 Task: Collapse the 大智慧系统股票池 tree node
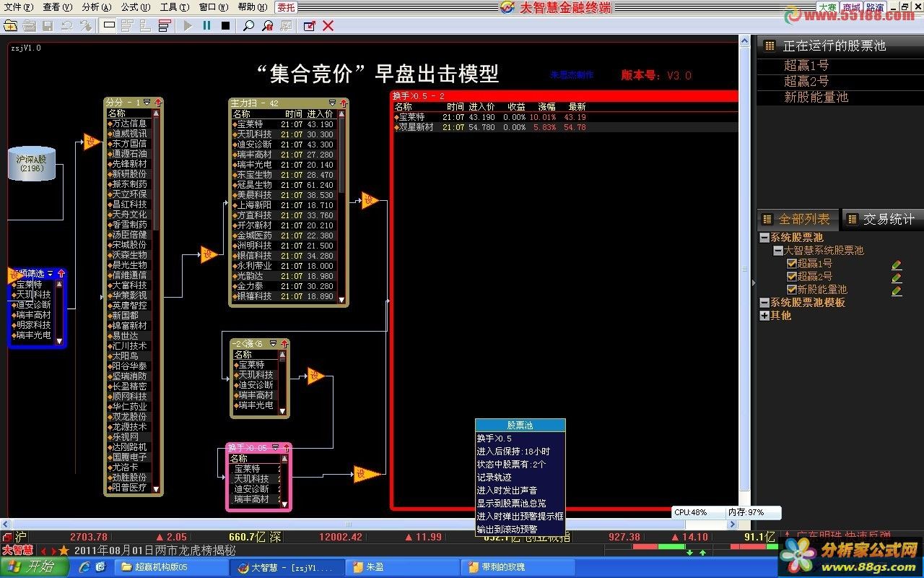point(778,251)
